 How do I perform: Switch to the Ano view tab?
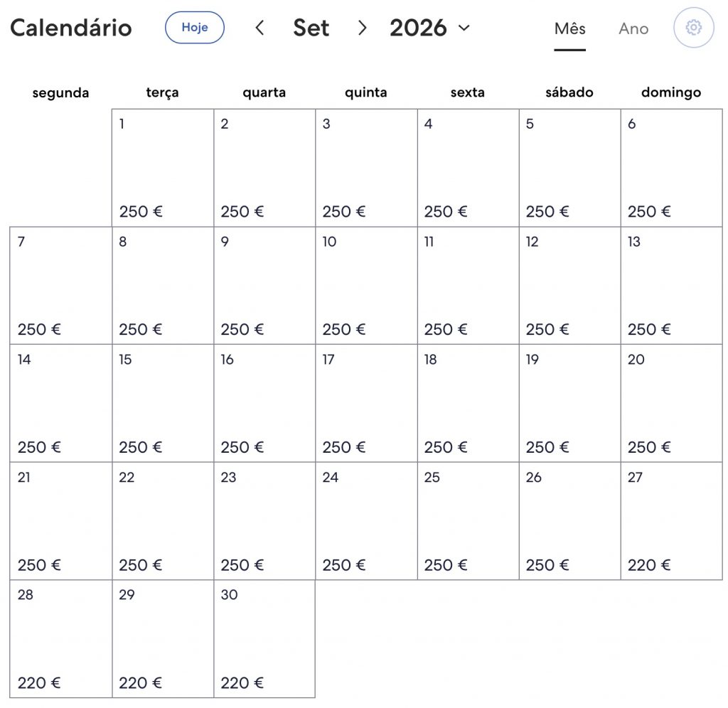tap(633, 28)
